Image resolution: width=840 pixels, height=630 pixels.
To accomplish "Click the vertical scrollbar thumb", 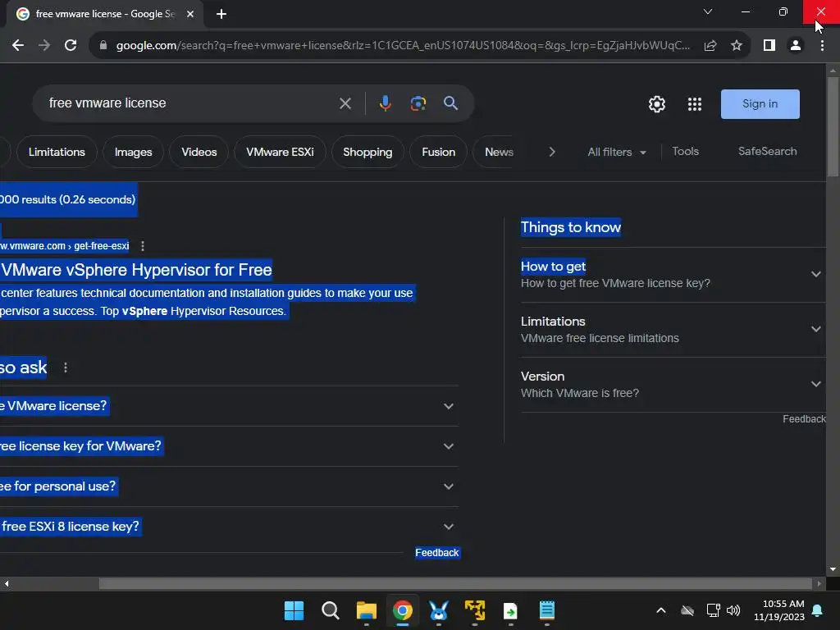I will click(x=833, y=126).
